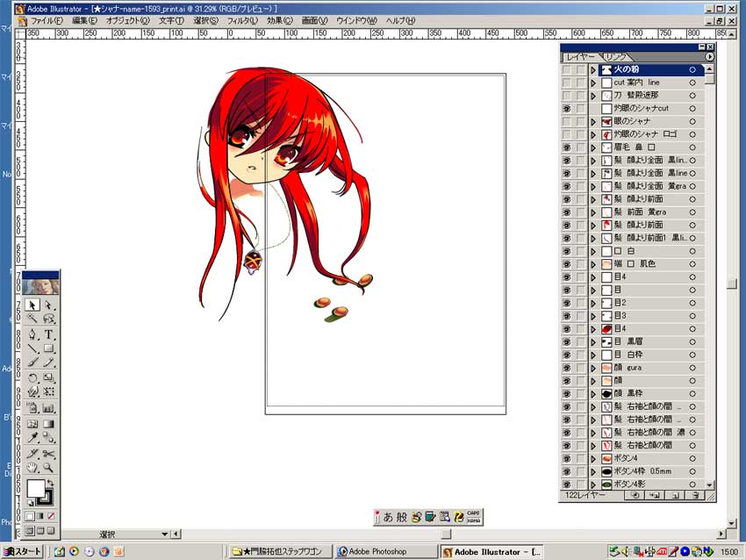Select the Paintbrush tool
The image size is (746, 560).
coord(32,363)
